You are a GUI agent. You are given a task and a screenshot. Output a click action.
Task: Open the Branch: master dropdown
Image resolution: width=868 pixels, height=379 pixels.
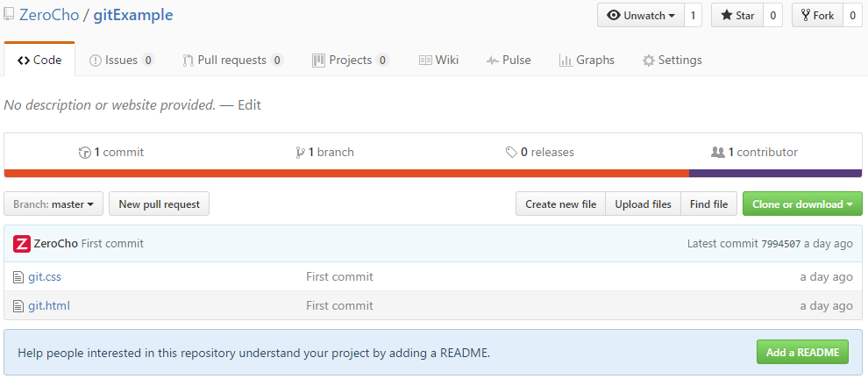click(53, 204)
